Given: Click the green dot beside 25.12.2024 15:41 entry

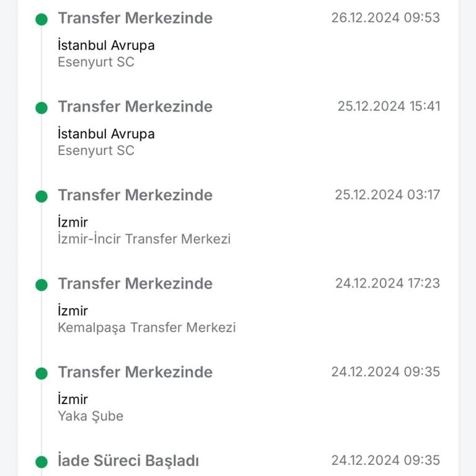Looking at the screenshot, I should tap(42, 108).
